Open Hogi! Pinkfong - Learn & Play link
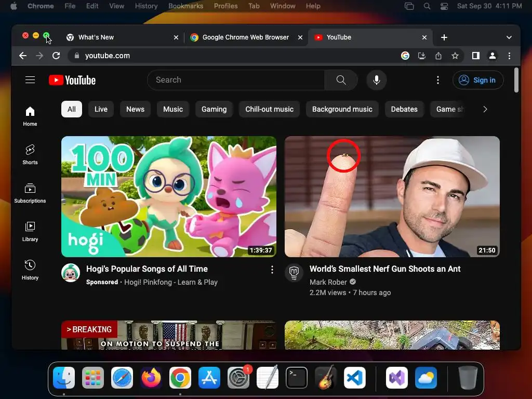The height and width of the screenshot is (399, 532). (x=170, y=282)
